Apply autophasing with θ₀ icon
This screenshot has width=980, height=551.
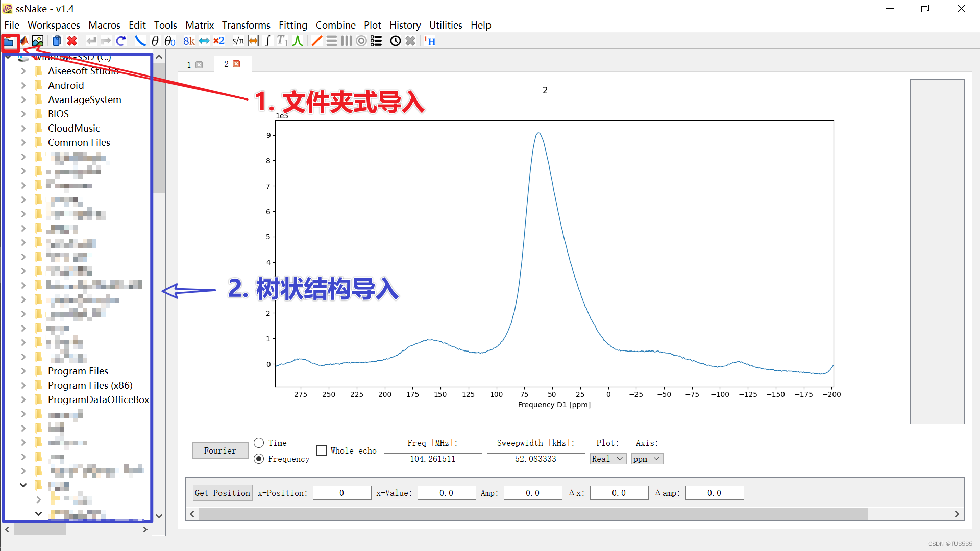point(170,41)
